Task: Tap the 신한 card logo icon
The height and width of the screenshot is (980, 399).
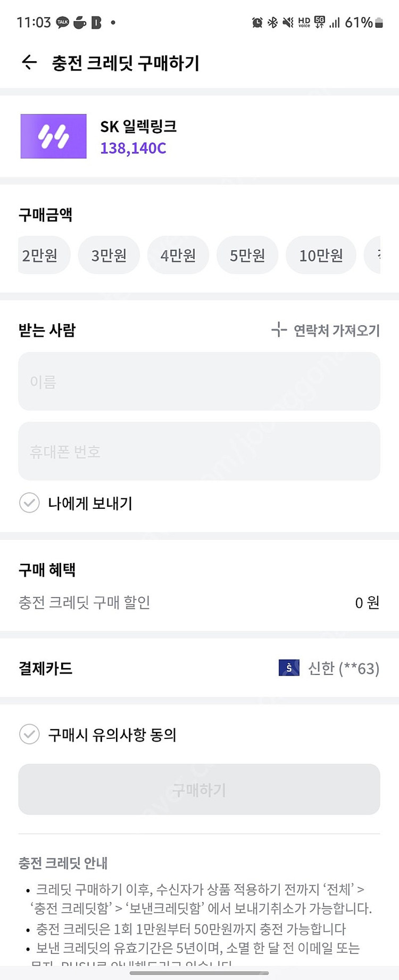Action: (x=289, y=668)
